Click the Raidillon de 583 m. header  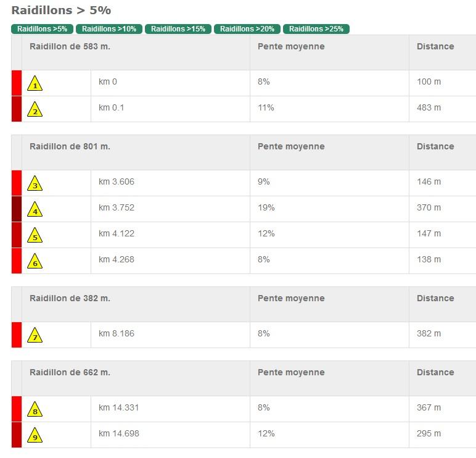click(x=70, y=46)
